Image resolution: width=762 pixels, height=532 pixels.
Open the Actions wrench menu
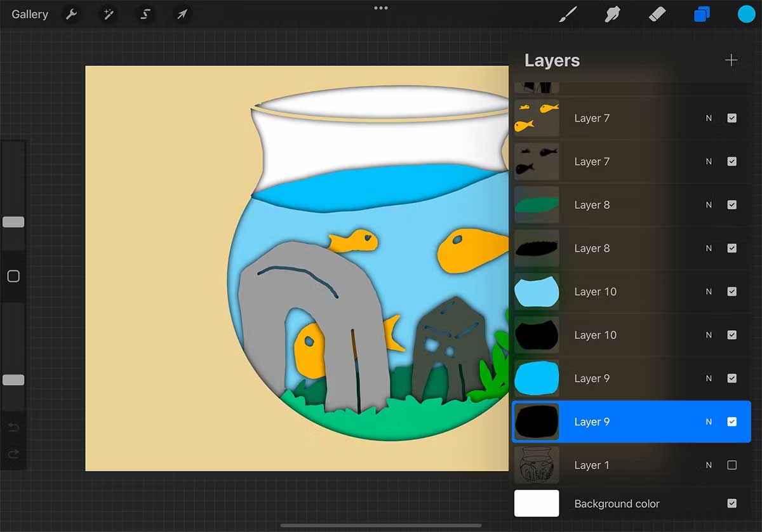pyautogui.click(x=71, y=14)
